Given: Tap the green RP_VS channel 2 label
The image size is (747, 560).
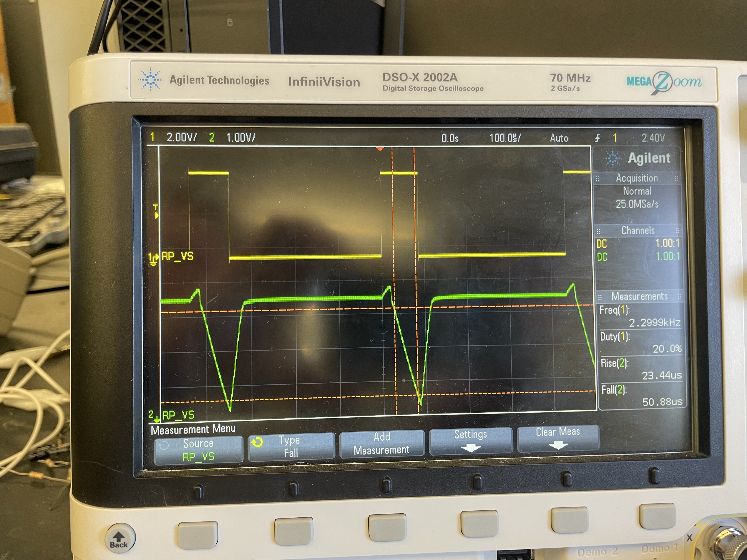Looking at the screenshot, I should (178, 415).
